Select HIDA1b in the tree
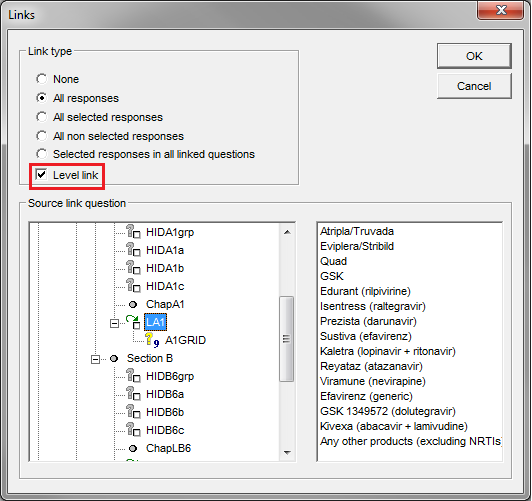The width and height of the screenshot is (532, 501). (x=165, y=268)
